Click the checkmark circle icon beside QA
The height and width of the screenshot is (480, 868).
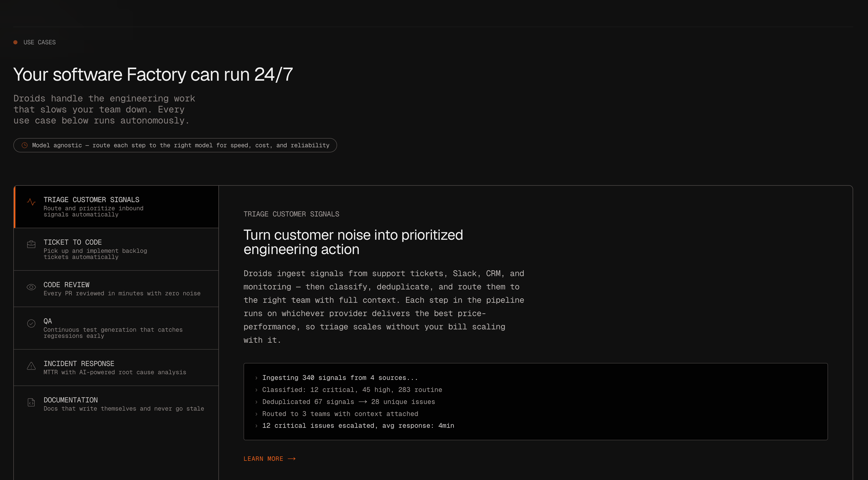coord(31,324)
